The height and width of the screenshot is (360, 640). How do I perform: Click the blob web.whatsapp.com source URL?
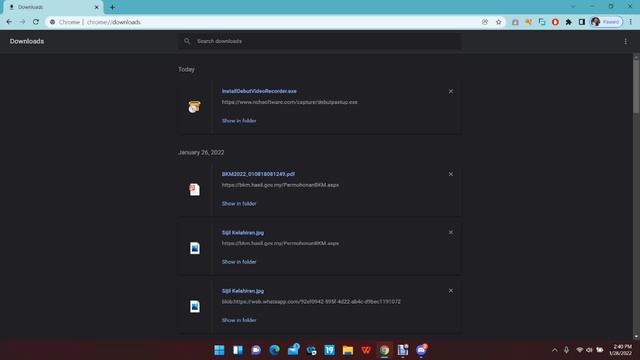click(311, 302)
